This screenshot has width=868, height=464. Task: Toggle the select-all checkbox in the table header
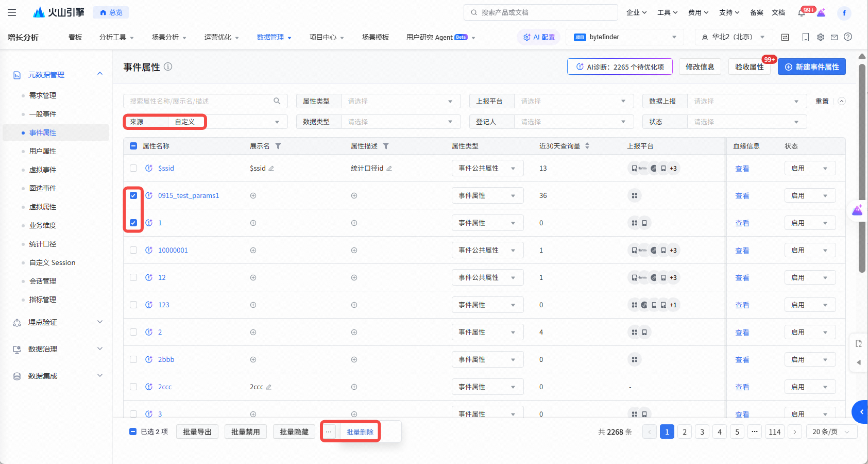(x=133, y=146)
